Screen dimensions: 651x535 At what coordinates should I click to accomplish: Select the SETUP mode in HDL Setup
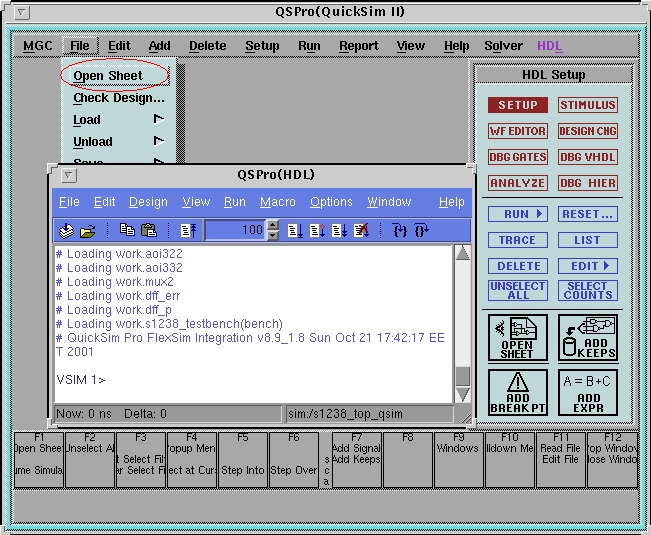[x=518, y=105]
